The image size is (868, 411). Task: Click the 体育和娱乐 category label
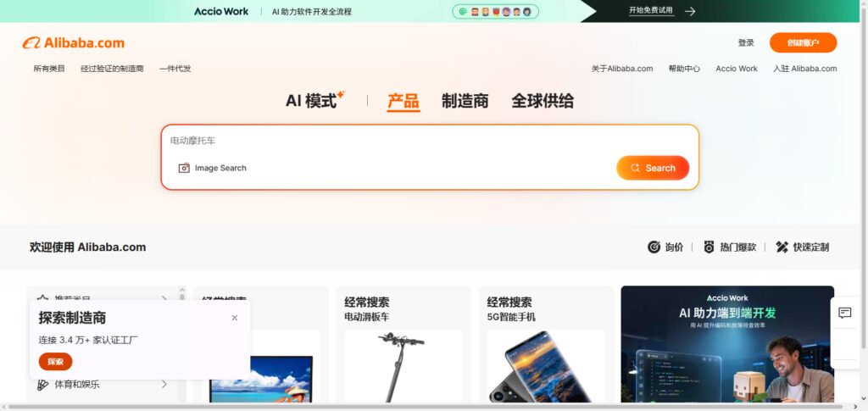(77, 385)
